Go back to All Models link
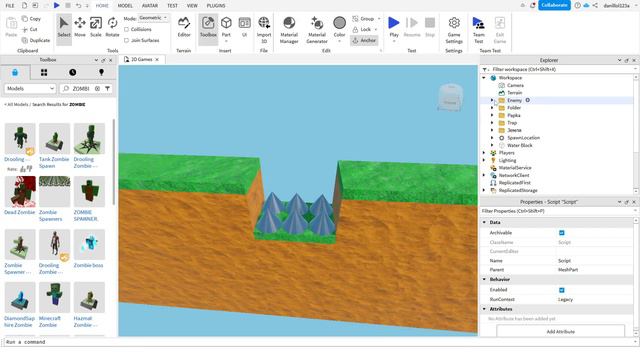 18,104
